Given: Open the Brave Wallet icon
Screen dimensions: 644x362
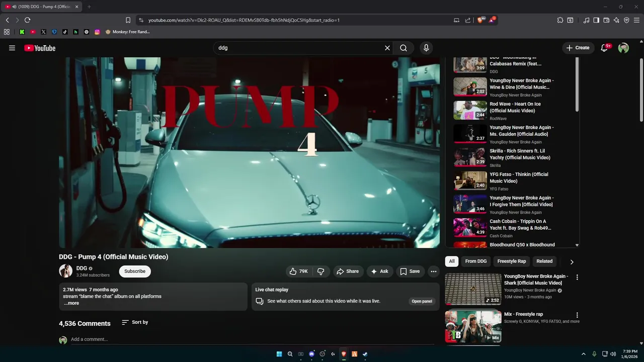Looking at the screenshot, I should [x=606, y=20].
